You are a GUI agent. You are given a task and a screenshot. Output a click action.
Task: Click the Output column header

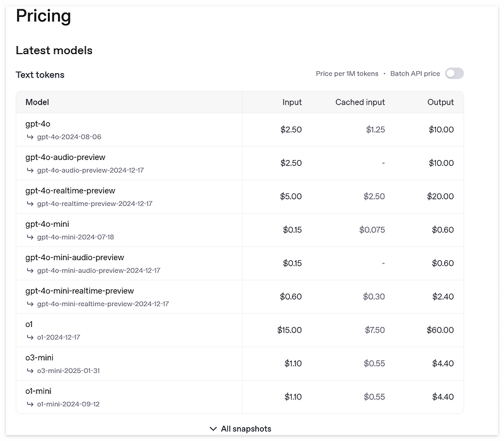[x=440, y=102]
